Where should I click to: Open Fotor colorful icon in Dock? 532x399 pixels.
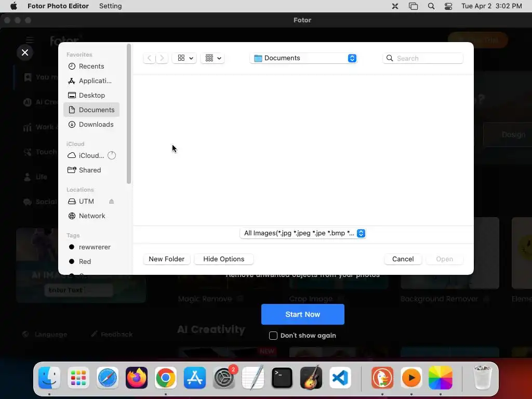pyautogui.click(x=441, y=378)
